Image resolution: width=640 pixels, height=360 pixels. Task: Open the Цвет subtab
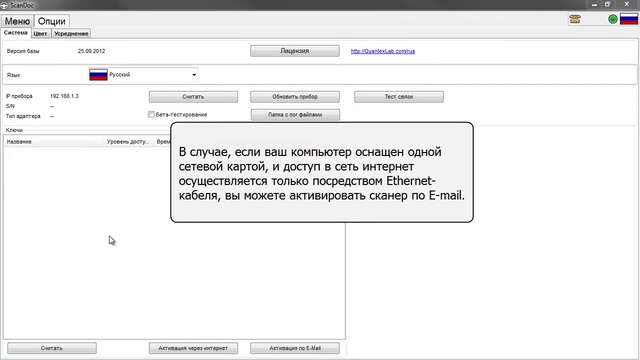(40, 33)
